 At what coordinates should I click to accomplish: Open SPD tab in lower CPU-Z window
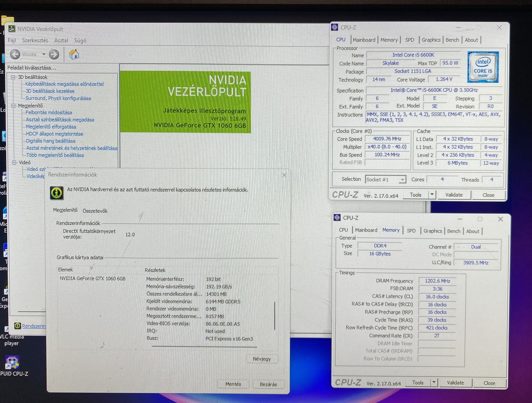click(x=411, y=231)
